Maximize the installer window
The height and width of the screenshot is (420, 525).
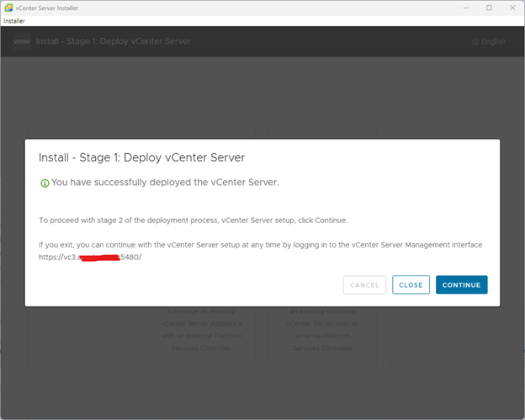click(x=489, y=8)
